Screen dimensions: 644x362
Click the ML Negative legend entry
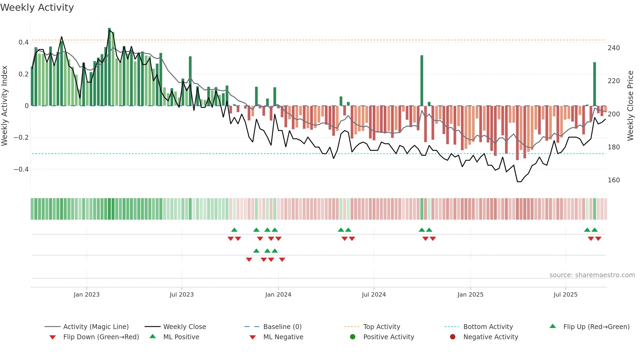click(276, 337)
